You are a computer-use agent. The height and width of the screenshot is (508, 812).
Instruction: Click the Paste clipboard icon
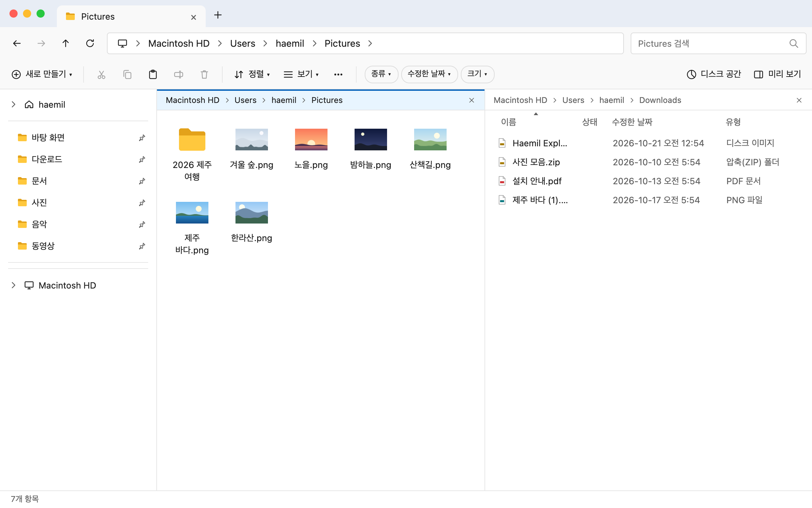[x=153, y=75]
